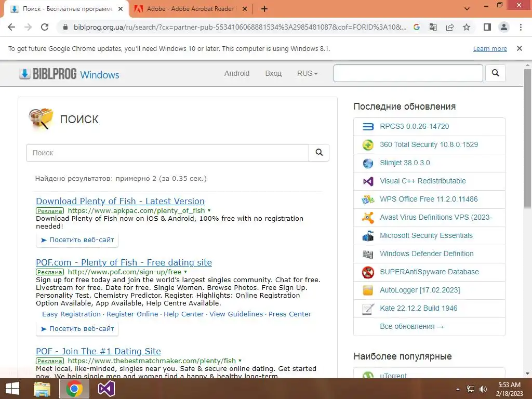
Task: Open a new browser tab
Action: pyautogui.click(x=264, y=9)
